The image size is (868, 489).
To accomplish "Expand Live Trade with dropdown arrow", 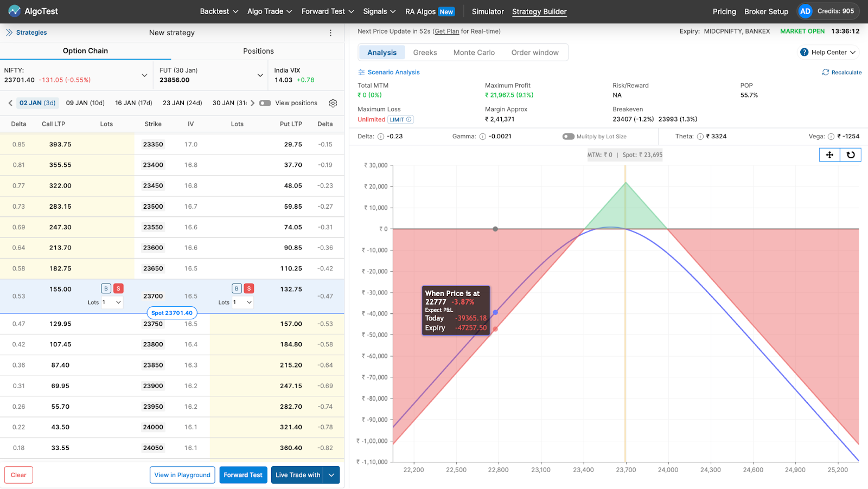I will point(331,475).
